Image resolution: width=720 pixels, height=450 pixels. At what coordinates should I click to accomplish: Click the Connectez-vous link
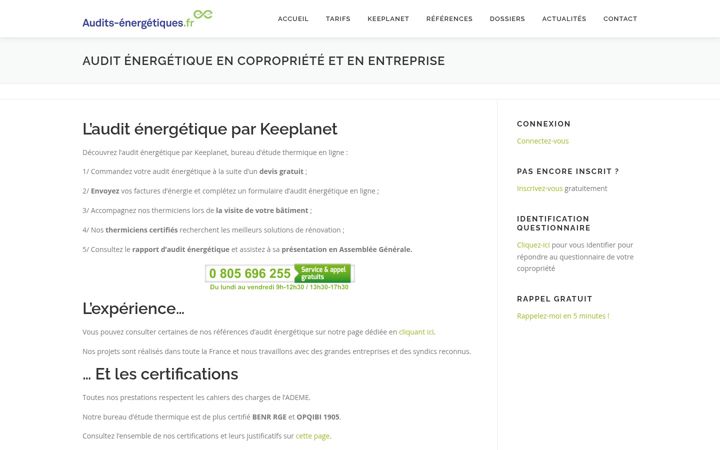pos(542,141)
